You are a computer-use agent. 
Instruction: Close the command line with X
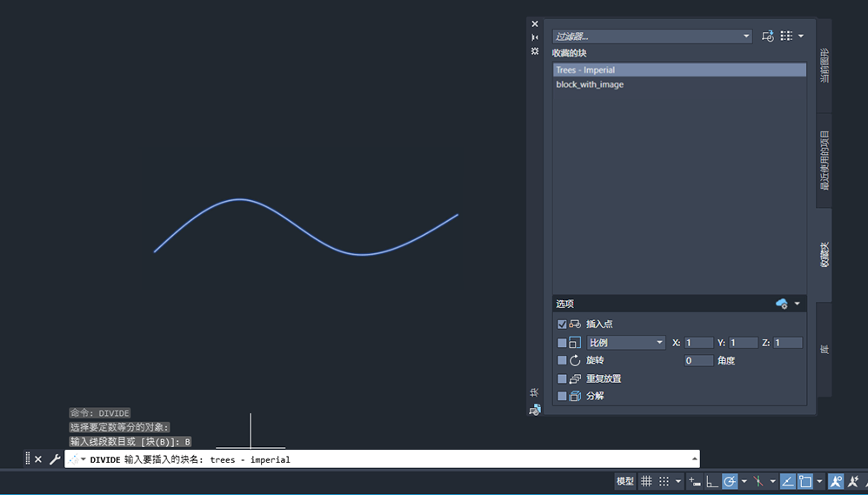(x=38, y=459)
